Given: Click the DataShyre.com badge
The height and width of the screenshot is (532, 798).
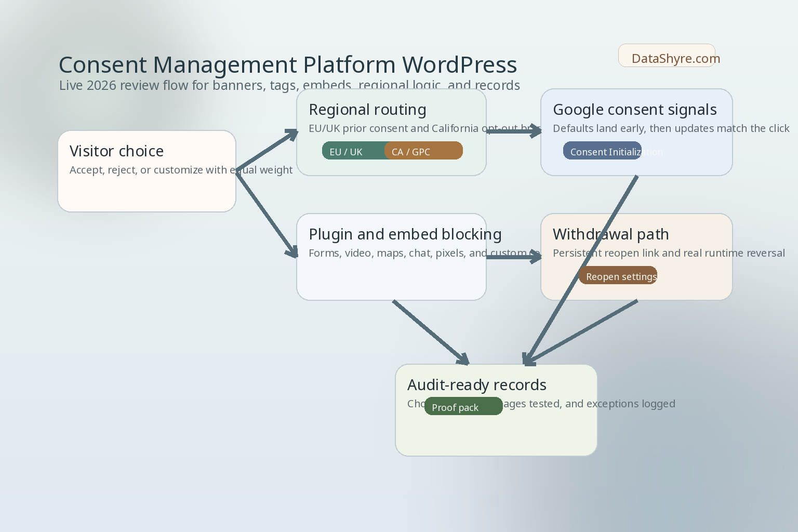Looking at the screenshot, I should pos(667,56).
